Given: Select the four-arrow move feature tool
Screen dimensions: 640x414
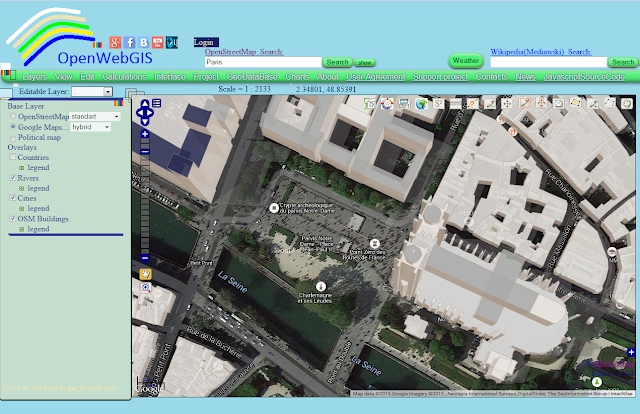Looking at the screenshot, I should pos(507,104).
